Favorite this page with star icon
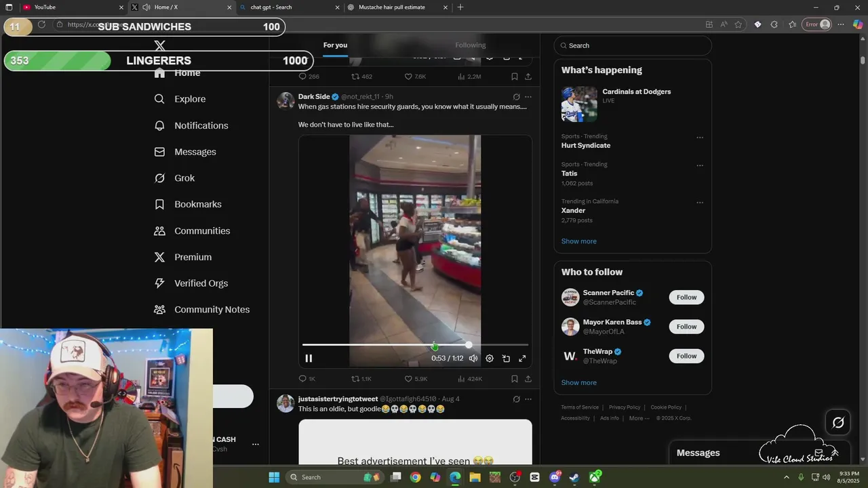 (738, 24)
